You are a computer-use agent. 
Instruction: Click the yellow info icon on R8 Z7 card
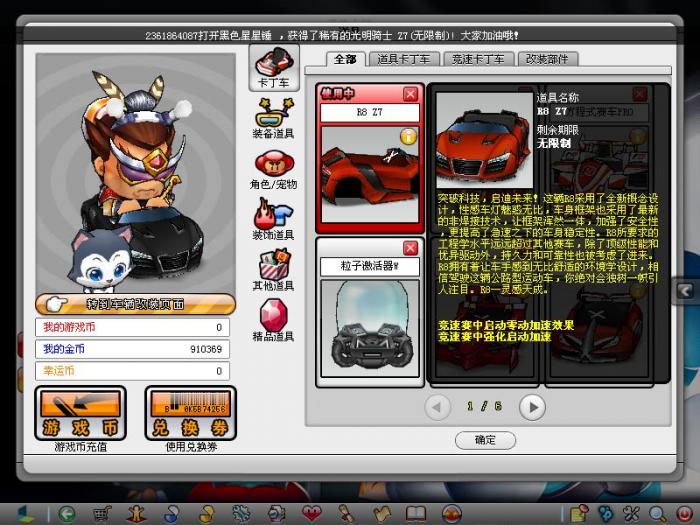coord(408,137)
